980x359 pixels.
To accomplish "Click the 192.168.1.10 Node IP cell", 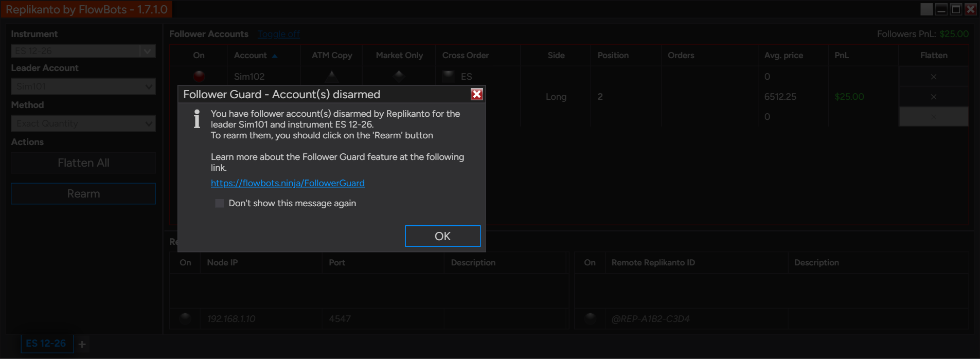I will 261,319.
